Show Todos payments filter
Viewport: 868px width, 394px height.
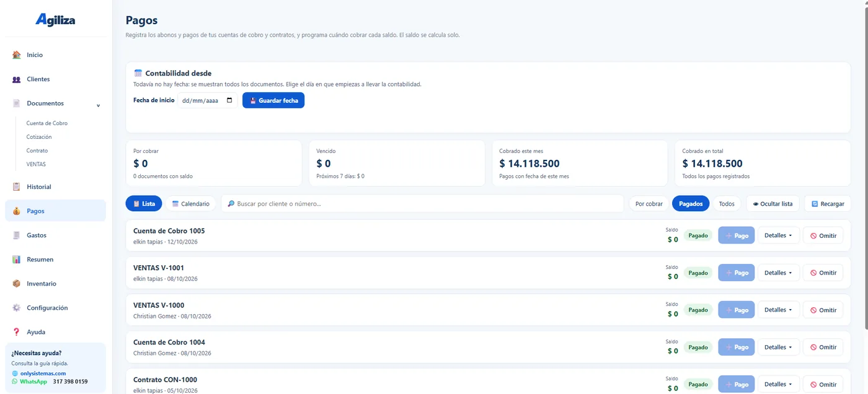[x=727, y=204]
